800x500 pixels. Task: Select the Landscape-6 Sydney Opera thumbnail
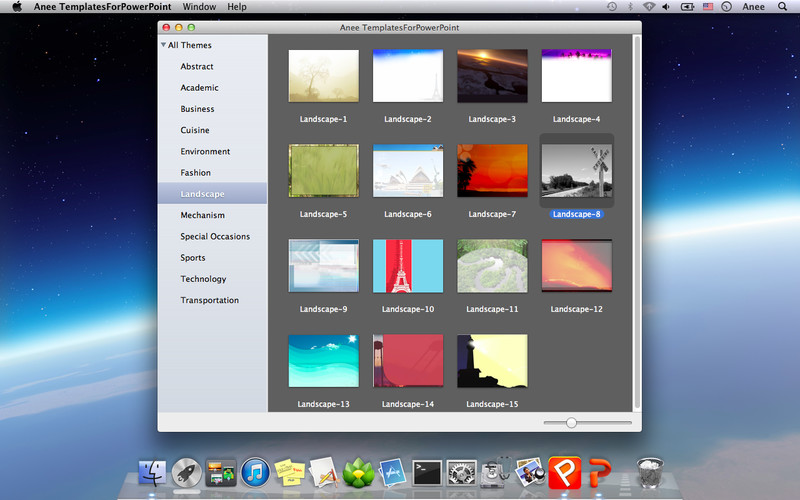tap(408, 170)
